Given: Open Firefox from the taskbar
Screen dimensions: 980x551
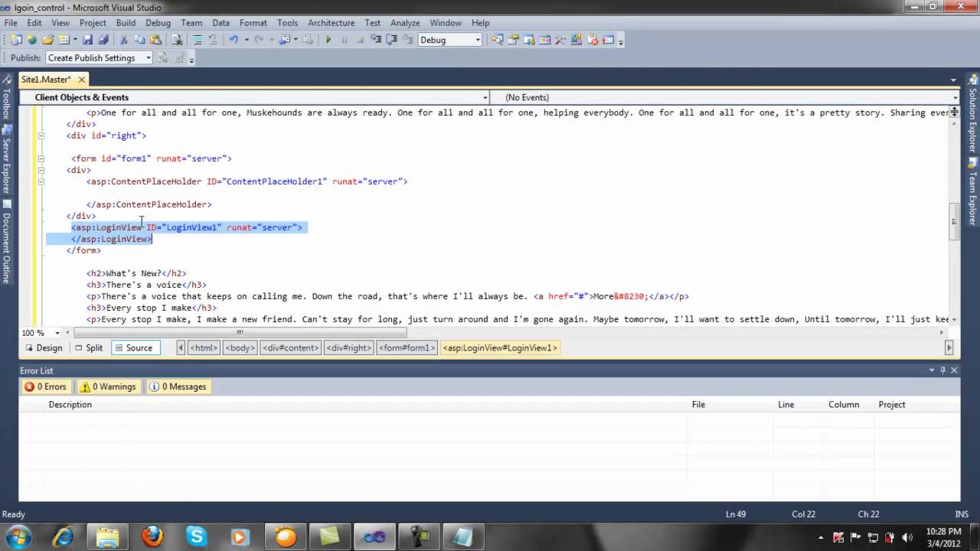Looking at the screenshot, I should (x=152, y=536).
